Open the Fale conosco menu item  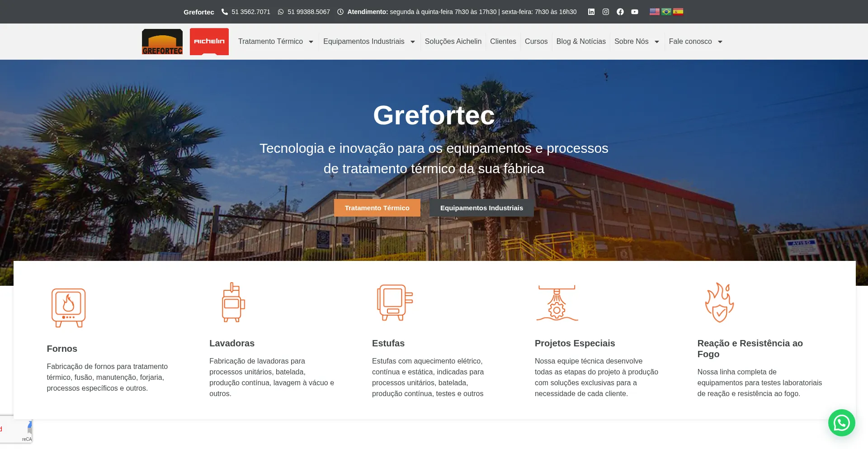point(690,42)
